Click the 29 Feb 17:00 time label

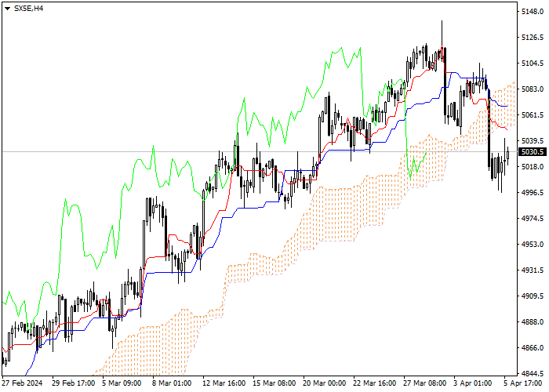[x=73, y=383]
